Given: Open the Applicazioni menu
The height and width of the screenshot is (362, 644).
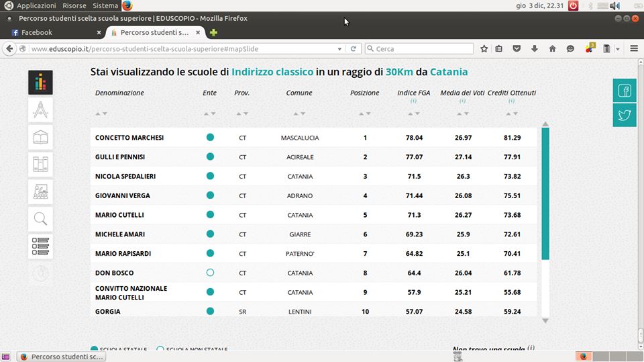Looking at the screenshot, I should 36,5.
